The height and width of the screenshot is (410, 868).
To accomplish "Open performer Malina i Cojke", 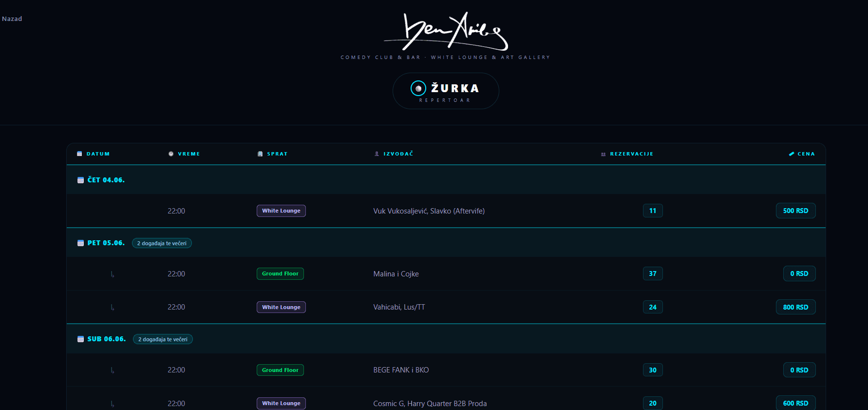I will [396, 274].
